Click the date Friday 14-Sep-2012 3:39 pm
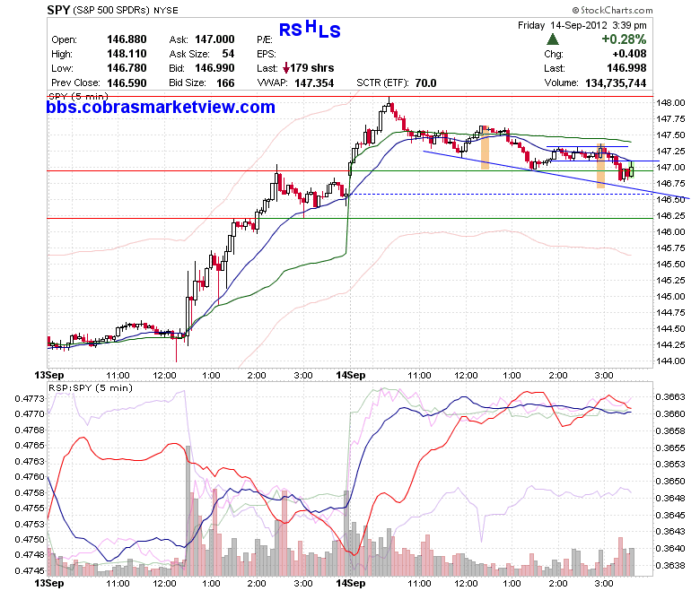 tap(582, 25)
